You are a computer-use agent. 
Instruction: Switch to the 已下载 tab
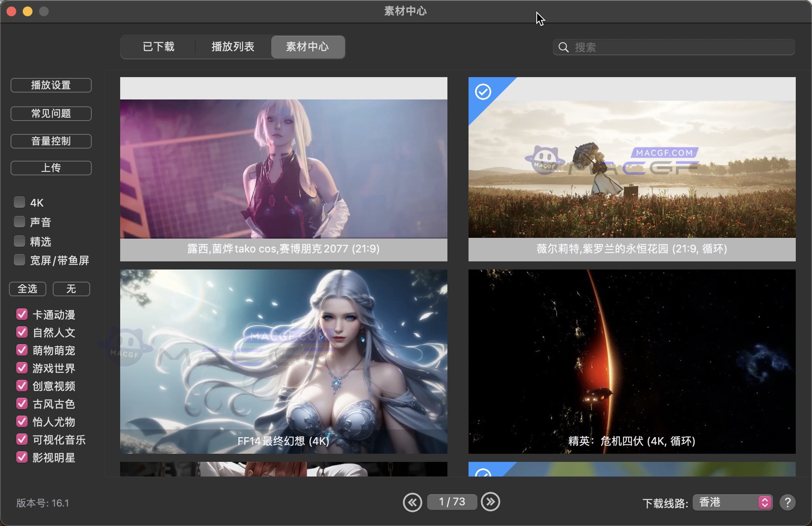[158, 47]
